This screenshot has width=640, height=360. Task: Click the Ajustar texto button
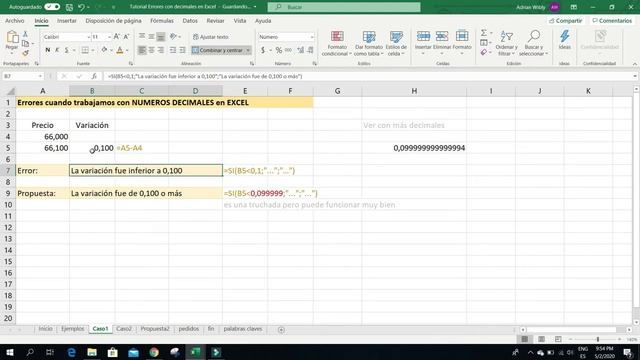pos(211,37)
